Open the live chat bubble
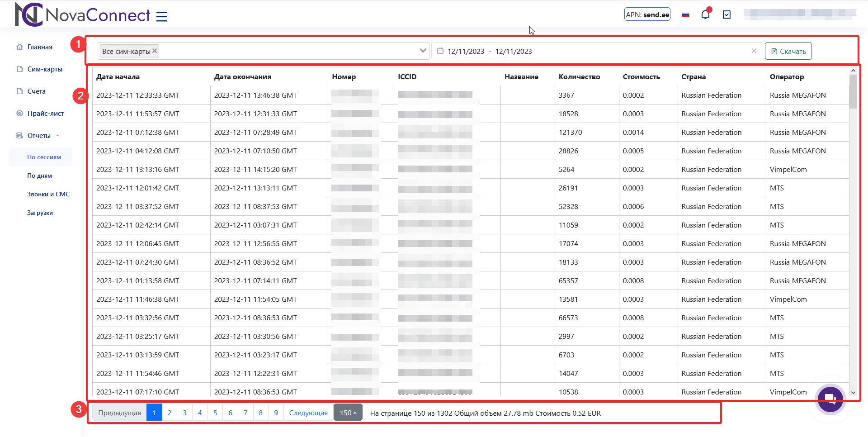The image size is (868, 437). pyautogui.click(x=830, y=399)
